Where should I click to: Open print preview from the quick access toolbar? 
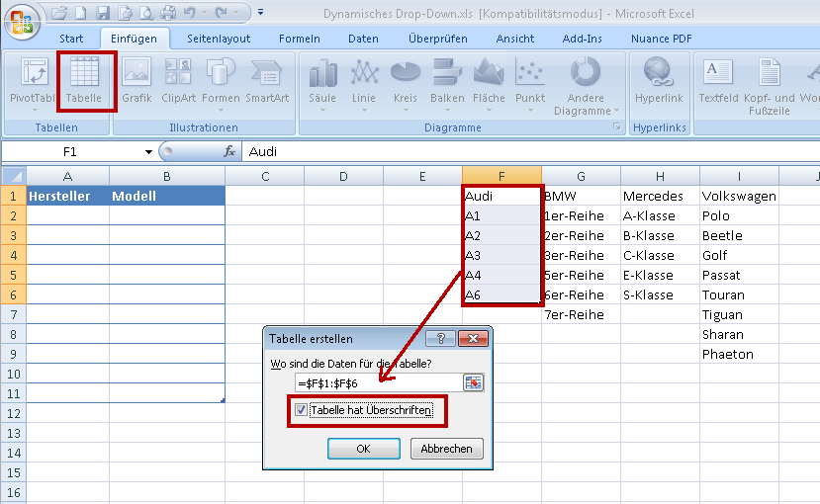(x=145, y=13)
